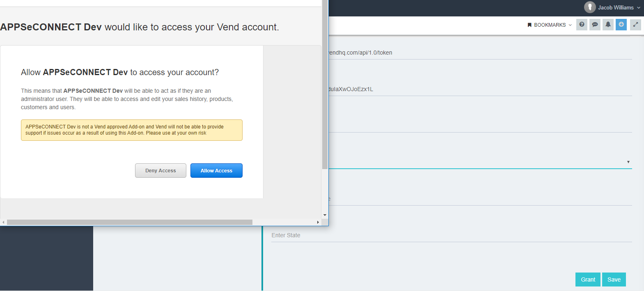The height and width of the screenshot is (291, 644).
Task: Click the popup's scroll-down arrow
Action: click(325, 215)
